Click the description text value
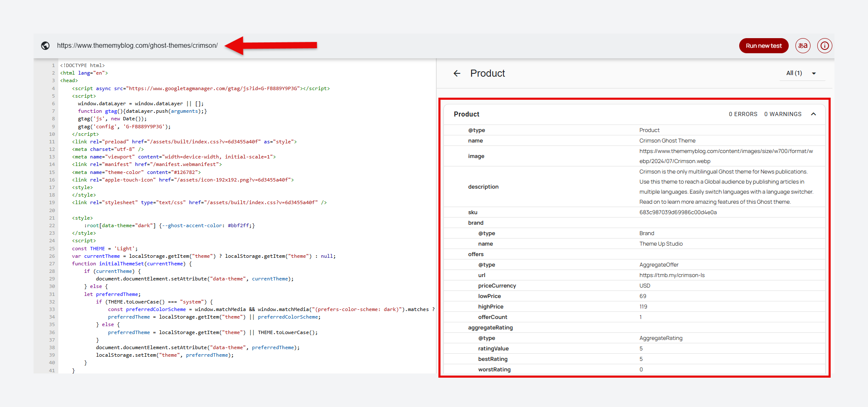Image resolution: width=868 pixels, height=407 pixels. pos(726,187)
